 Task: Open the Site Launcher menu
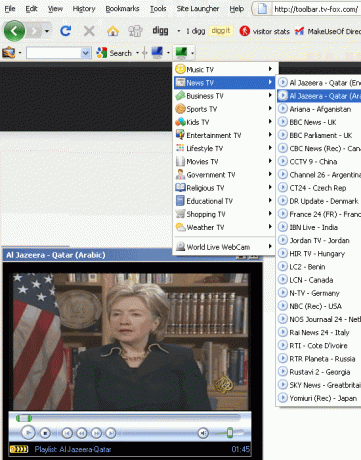pos(198,9)
